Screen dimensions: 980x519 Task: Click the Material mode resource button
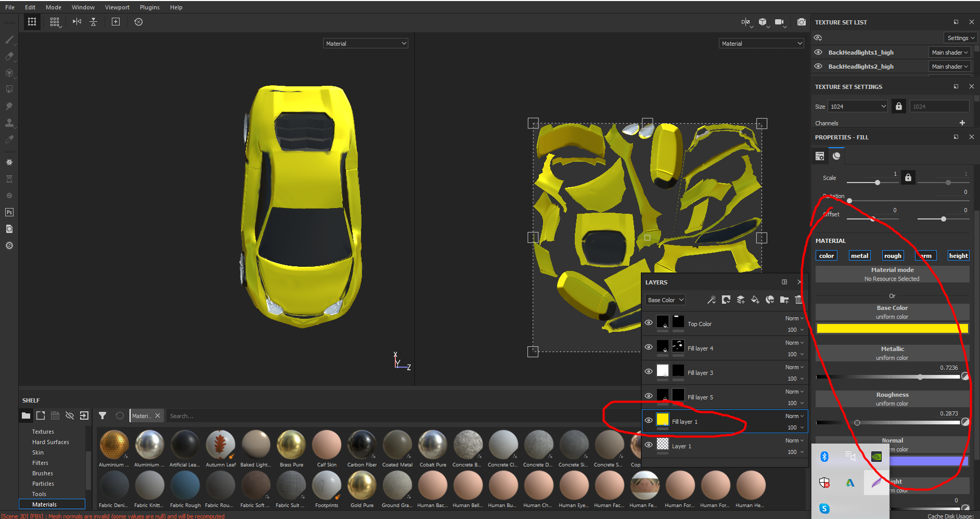coord(892,274)
